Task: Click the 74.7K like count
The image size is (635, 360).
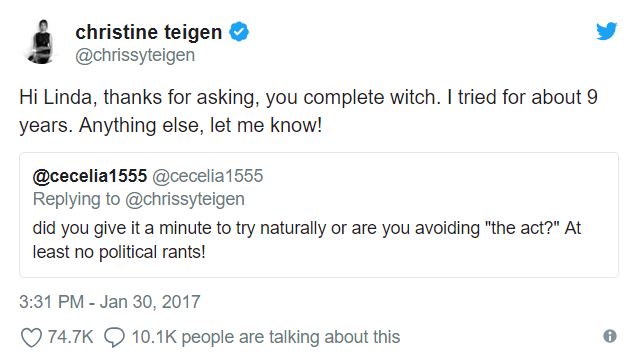Action: tap(70, 337)
